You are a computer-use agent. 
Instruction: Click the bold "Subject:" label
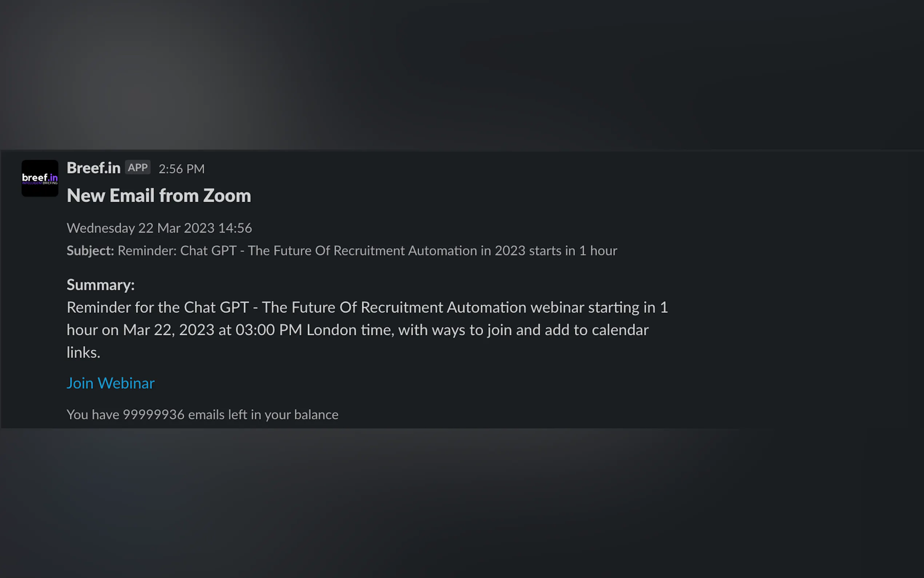pos(90,251)
